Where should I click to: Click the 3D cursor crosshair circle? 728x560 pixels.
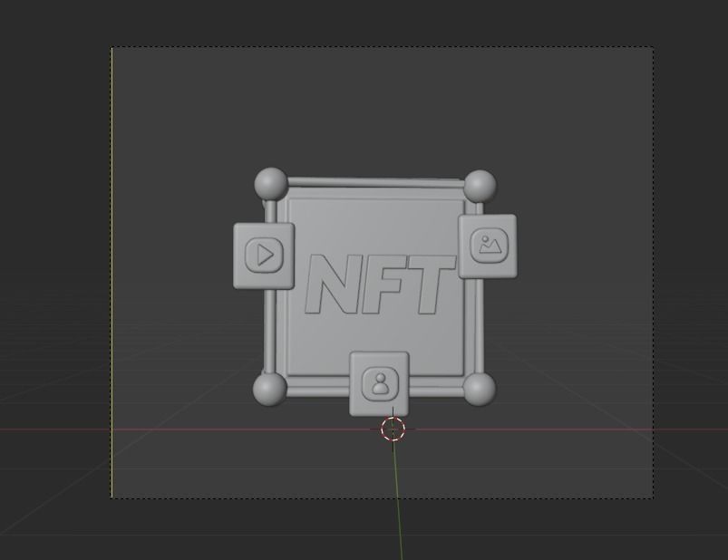pos(393,430)
